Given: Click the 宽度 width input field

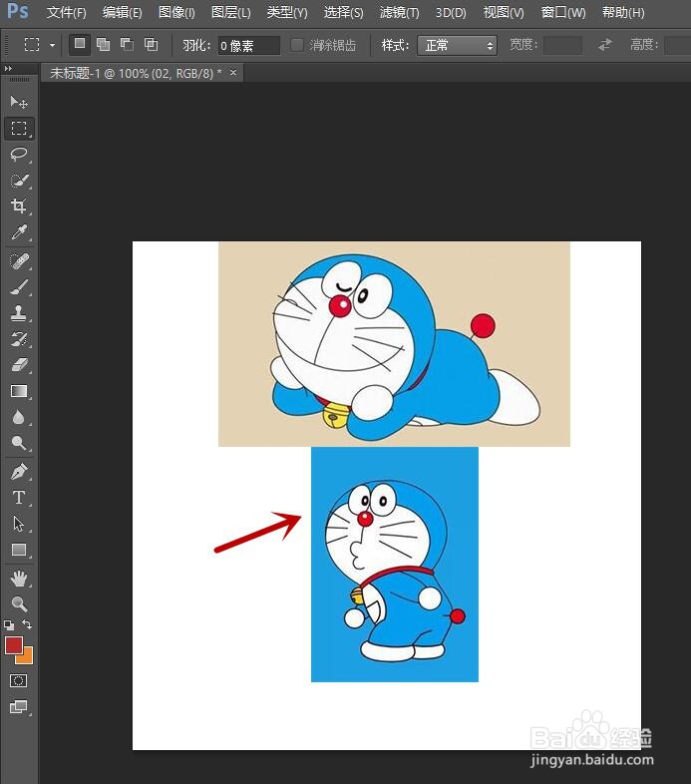Looking at the screenshot, I should coord(562,45).
